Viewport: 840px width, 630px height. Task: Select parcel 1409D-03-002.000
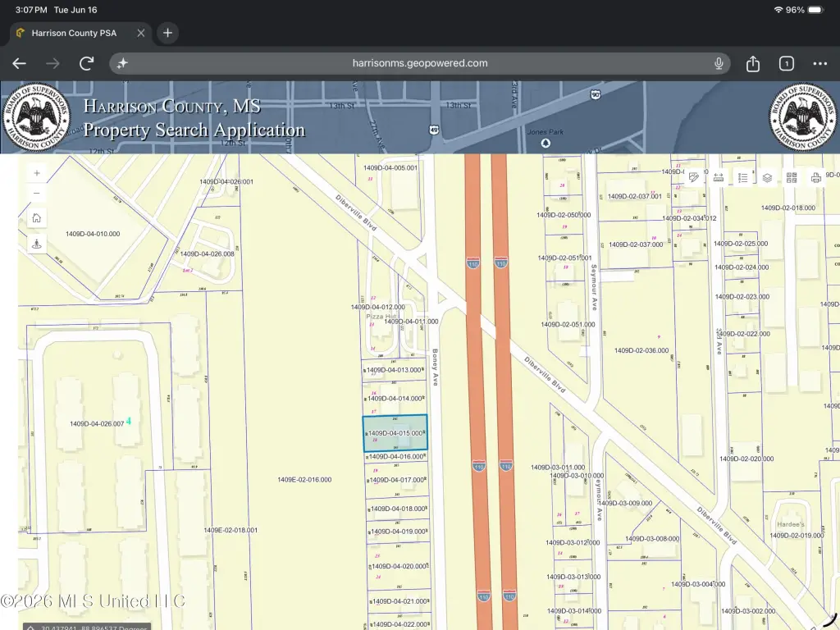coord(748,610)
